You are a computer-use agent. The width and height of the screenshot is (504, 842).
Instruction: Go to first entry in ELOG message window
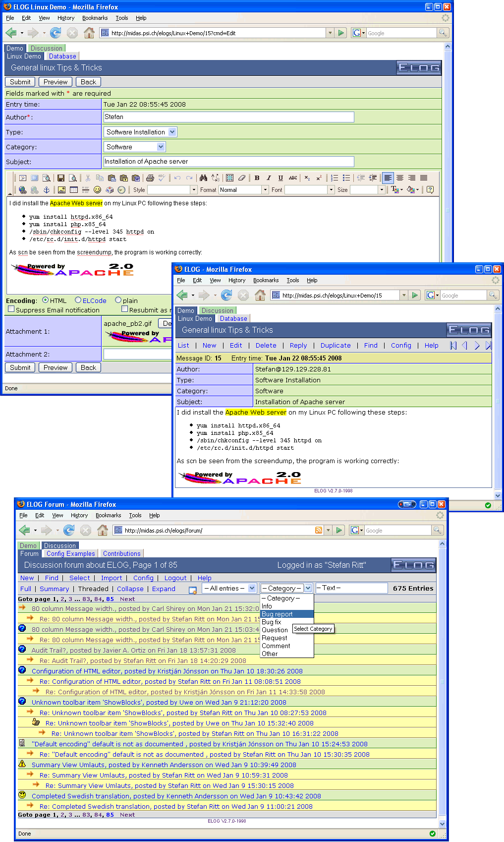tap(453, 346)
